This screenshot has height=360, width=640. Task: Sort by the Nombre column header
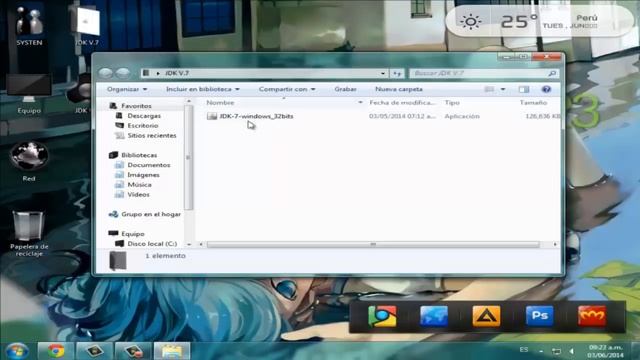[x=220, y=102]
